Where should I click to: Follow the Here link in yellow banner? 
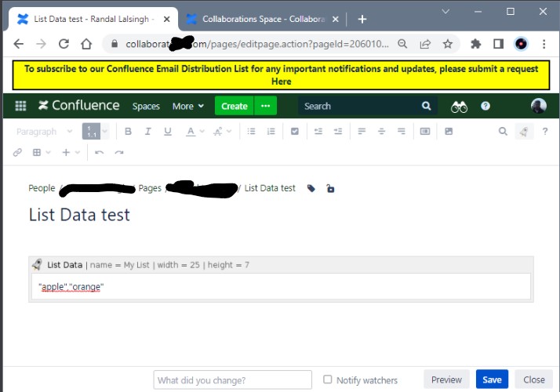click(281, 82)
